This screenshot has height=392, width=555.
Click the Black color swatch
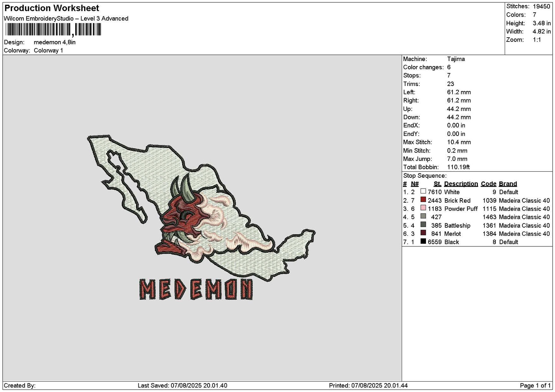tap(423, 241)
